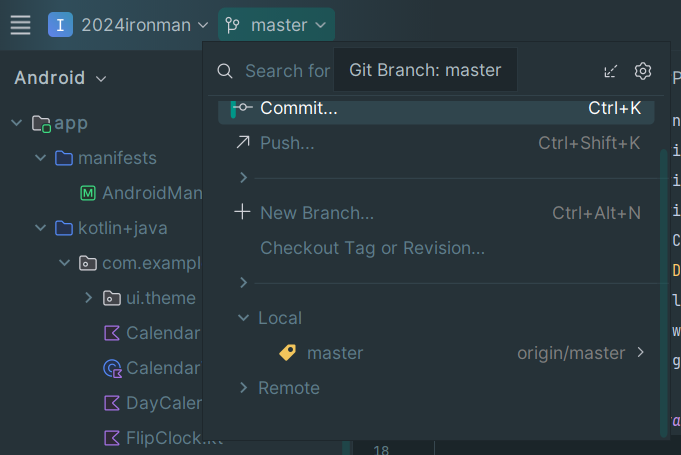The image size is (681, 455).
Task: Open origin/master submenu arrow
Action: [x=641, y=353]
